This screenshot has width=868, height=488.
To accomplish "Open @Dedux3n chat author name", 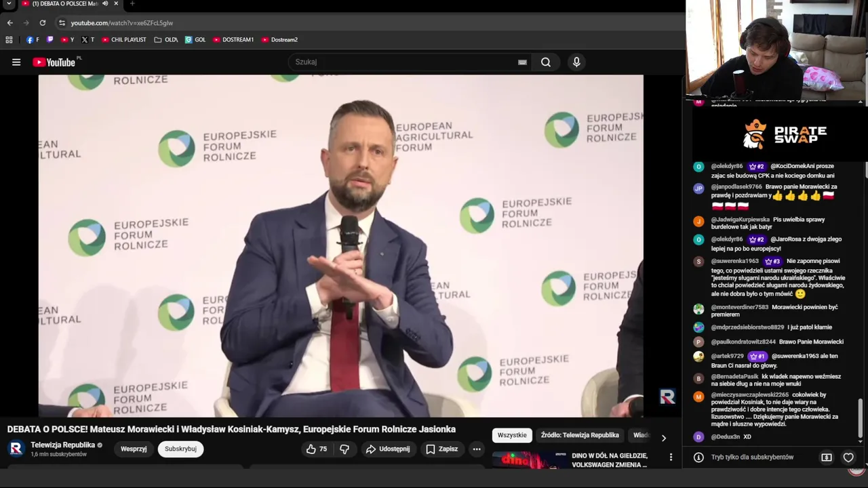I will [x=726, y=437].
